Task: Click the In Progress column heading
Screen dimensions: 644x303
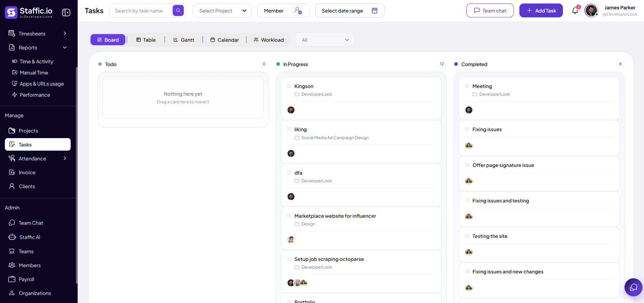Action: (x=296, y=64)
